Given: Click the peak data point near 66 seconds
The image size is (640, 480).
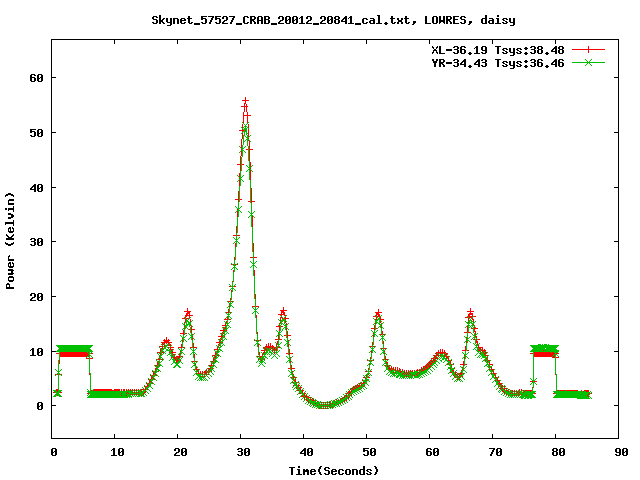Looking at the screenshot, I should coord(471,312).
